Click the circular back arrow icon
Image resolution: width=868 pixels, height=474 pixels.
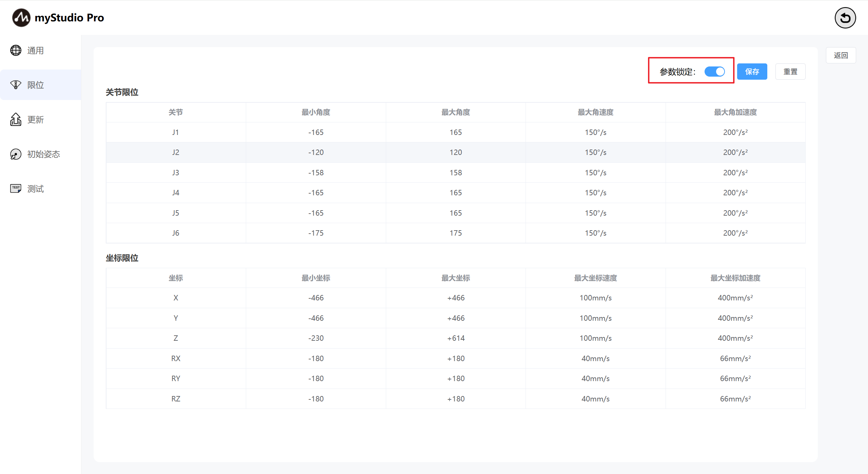(x=845, y=18)
